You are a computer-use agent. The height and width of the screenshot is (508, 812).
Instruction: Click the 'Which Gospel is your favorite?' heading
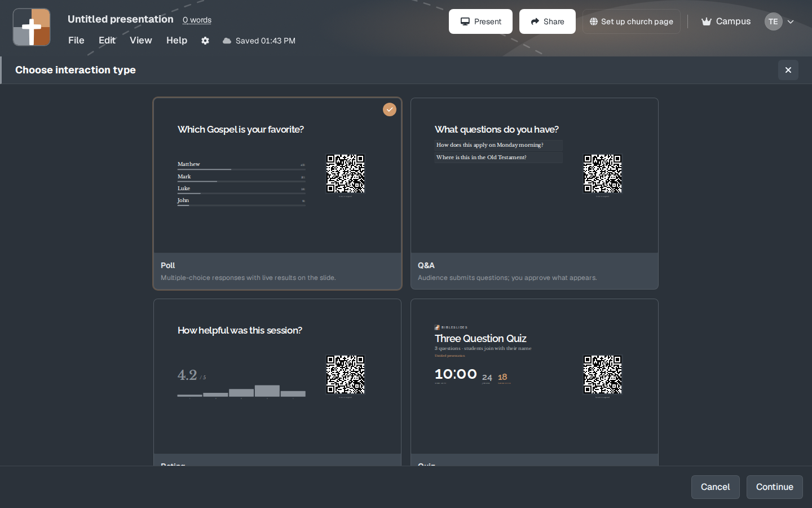pyautogui.click(x=241, y=129)
